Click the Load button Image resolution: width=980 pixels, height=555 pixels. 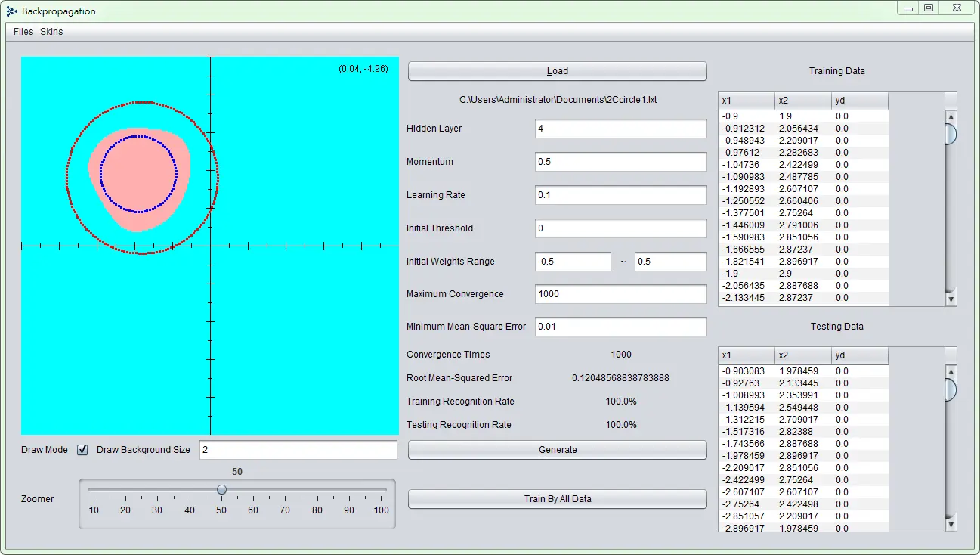[x=558, y=71]
